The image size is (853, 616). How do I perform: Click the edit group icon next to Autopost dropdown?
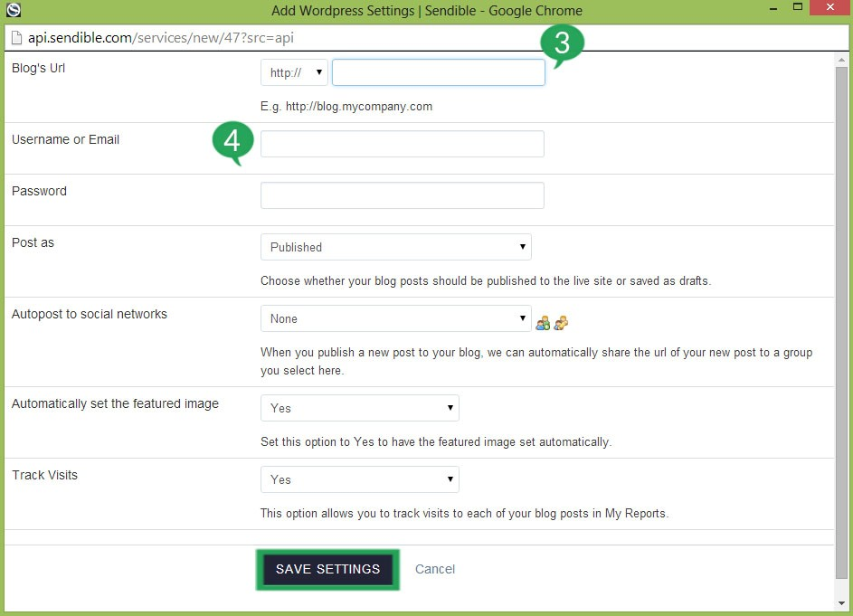[x=561, y=323]
